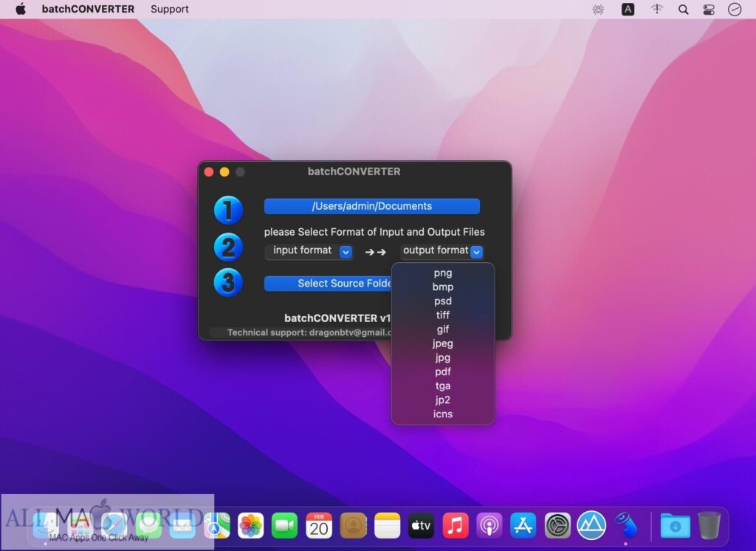This screenshot has height=551, width=756.
Task: Launch Podcasts from the Dock
Action: click(x=489, y=525)
